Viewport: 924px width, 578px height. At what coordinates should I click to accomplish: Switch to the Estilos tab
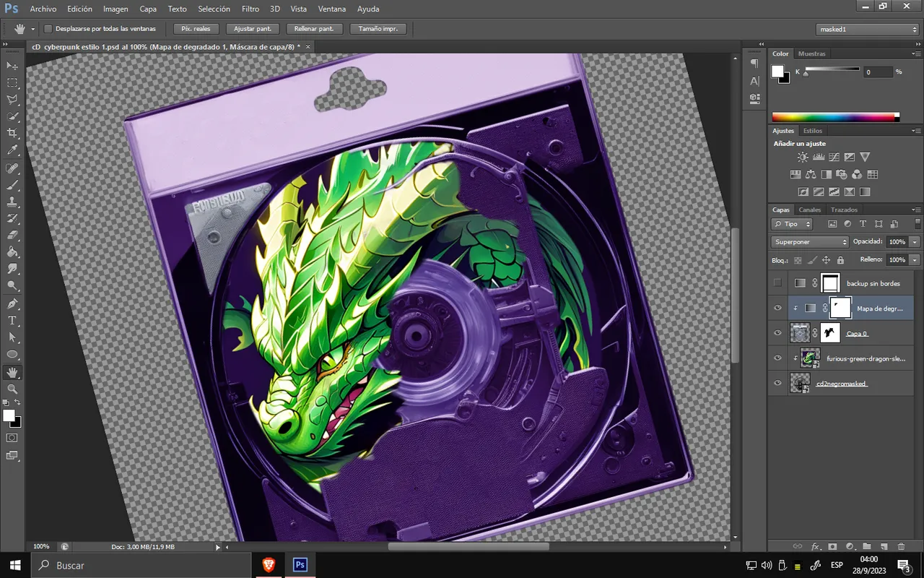[813, 131]
